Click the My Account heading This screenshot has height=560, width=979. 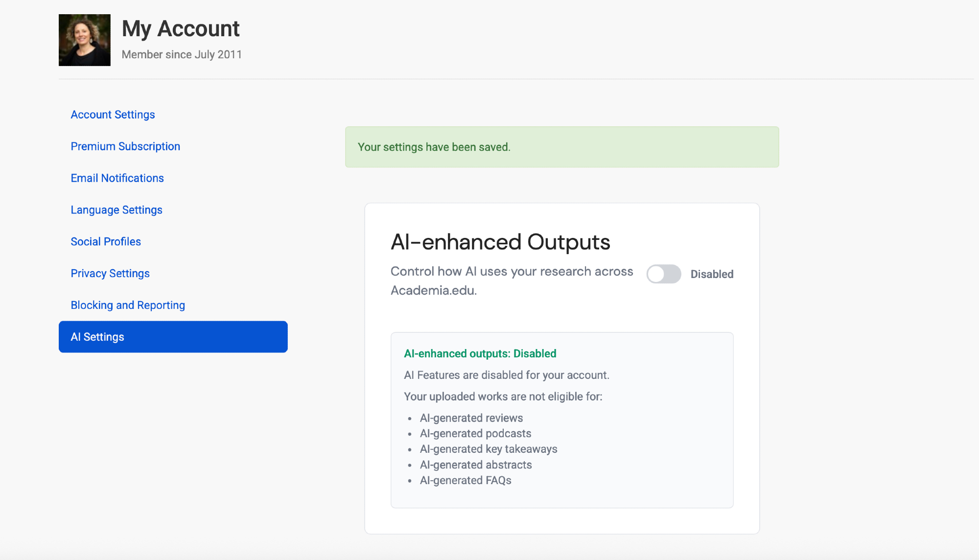(181, 28)
